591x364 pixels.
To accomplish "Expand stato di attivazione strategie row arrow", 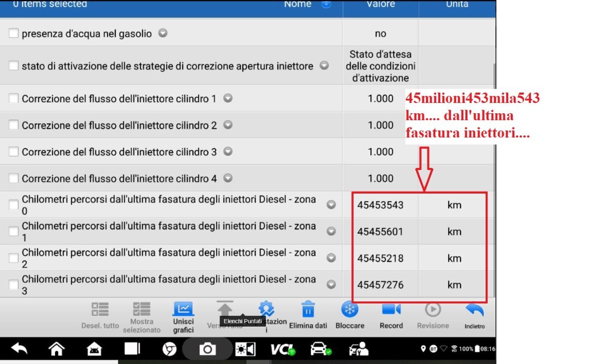I will (x=324, y=66).
